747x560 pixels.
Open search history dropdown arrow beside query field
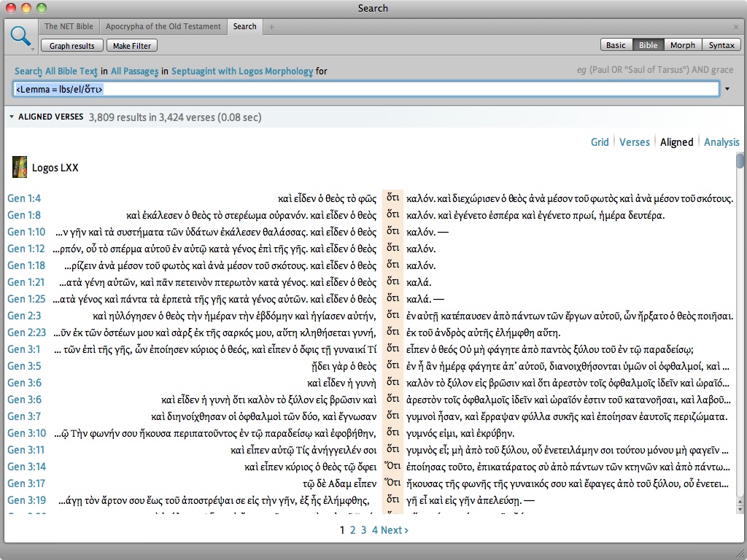[x=727, y=89]
